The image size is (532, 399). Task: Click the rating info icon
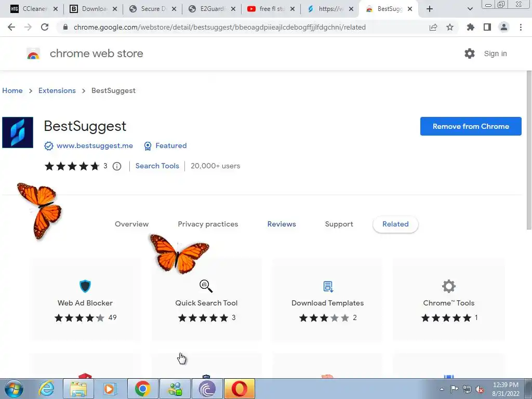coord(117,166)
